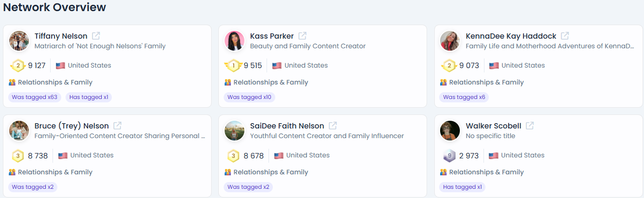Open Tiffany Nelson's external profile link icon
This screenshot has height=198, width=644.
click(x=96, y=36)
